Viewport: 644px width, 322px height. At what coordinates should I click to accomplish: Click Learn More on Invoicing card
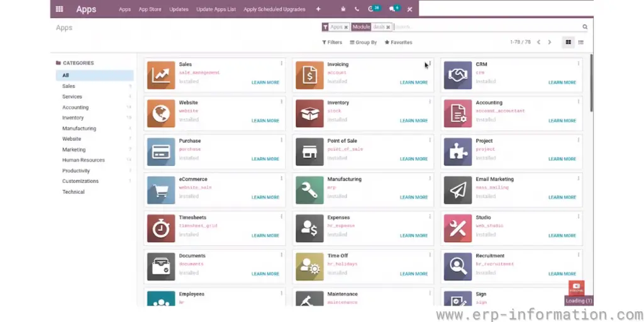click(414, 82)
